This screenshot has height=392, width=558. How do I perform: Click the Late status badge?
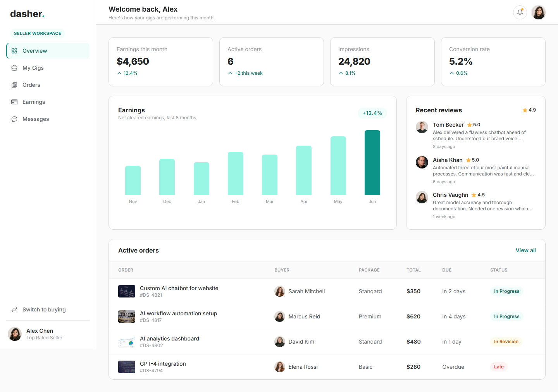point(499,367)
